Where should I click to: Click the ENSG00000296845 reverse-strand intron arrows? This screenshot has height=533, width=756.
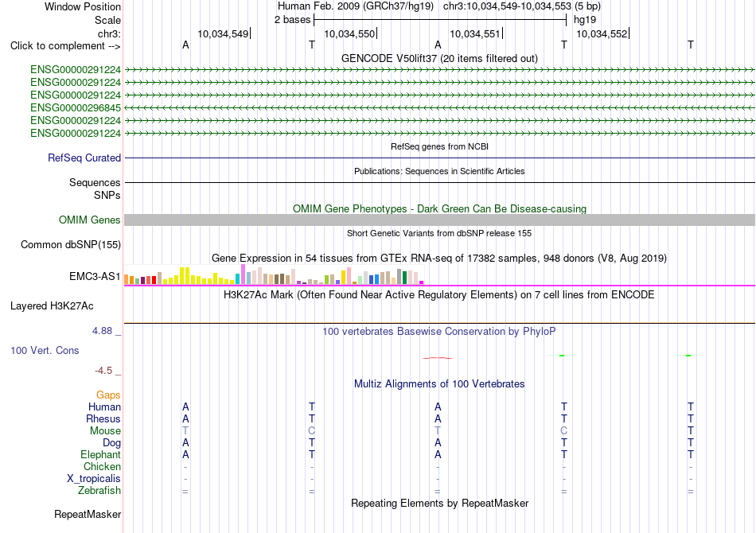point(439,107)
